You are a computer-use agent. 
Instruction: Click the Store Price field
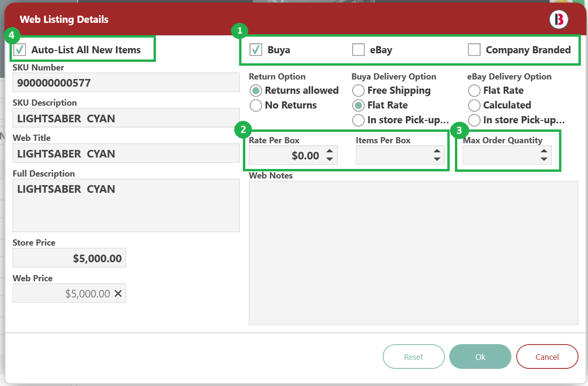click(69, 258)
